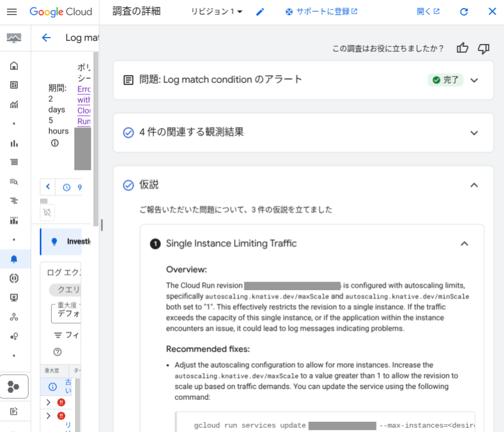Open the bar chart icon in sidebar

14,143
